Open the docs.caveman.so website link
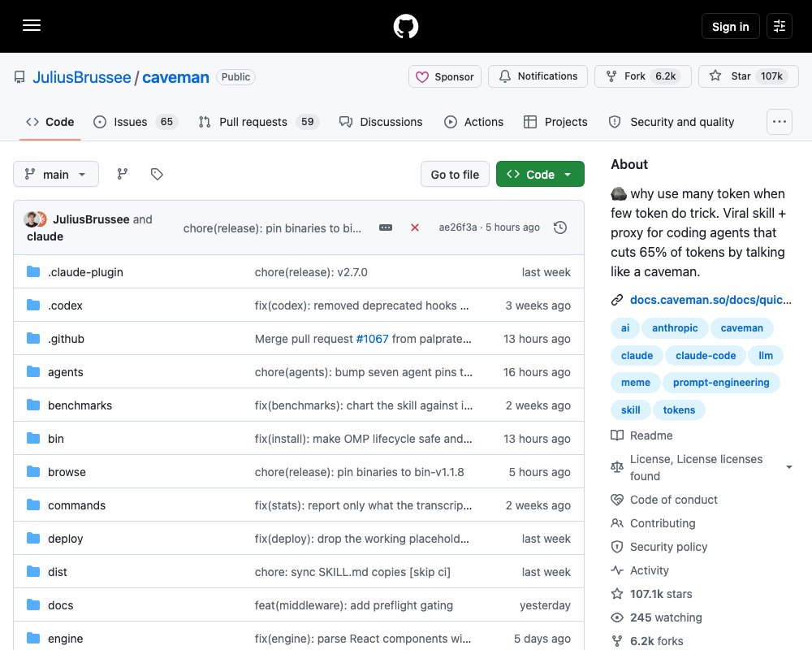The width and height of the screenshot is (812, 650). point(710,300)
